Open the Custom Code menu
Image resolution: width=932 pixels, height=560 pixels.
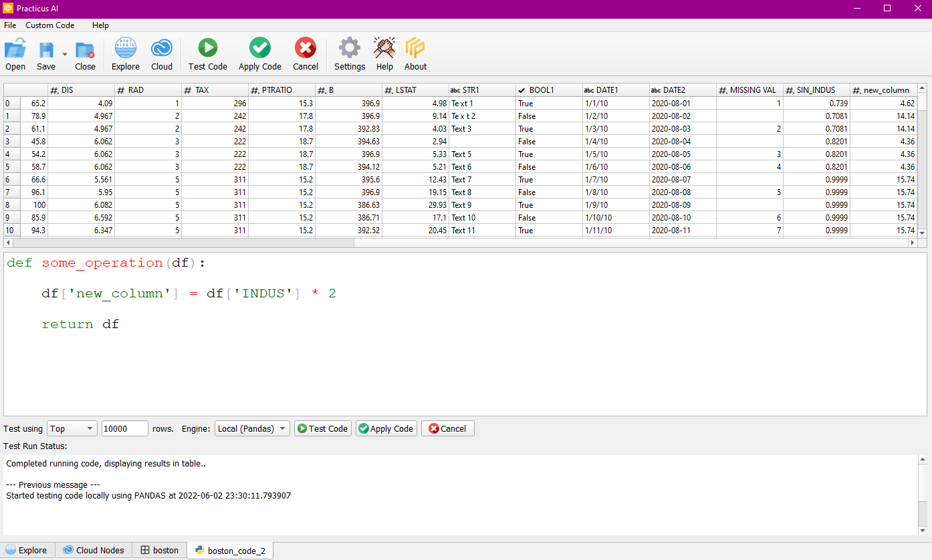(x=50, y=25)
